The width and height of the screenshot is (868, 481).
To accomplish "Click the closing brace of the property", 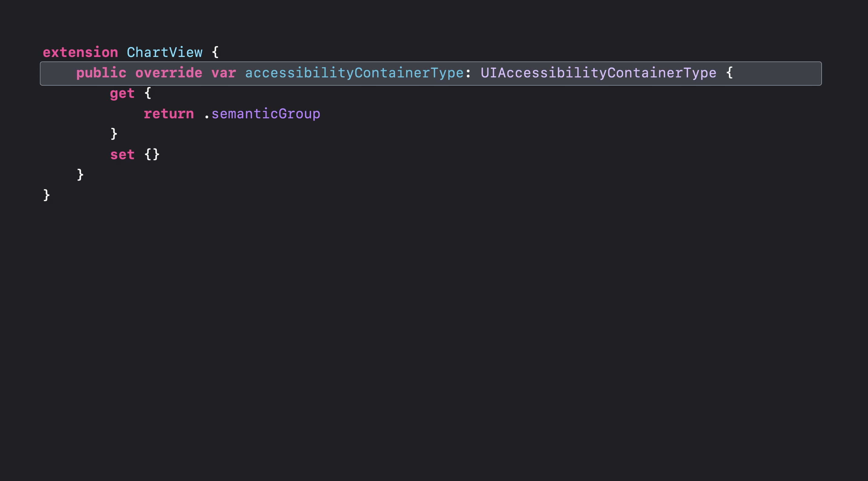I will tap(80, 175).
